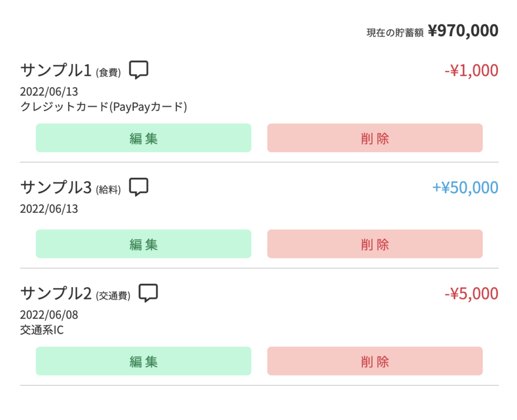The height and width of the screenshot is (420, 517).
Task: Click the クレジットカード(PayPayカード) payment text
Action: [104, 107]
